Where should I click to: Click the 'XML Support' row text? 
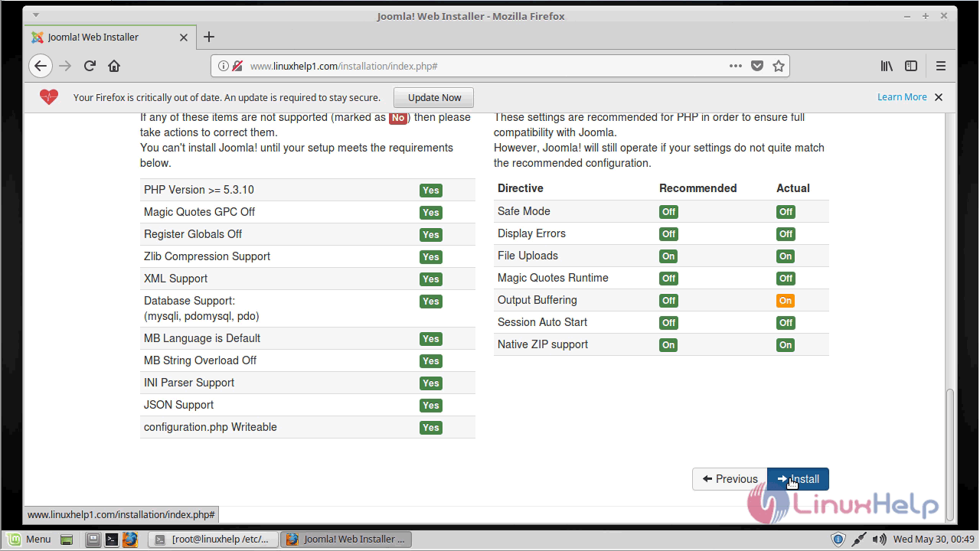175,279
